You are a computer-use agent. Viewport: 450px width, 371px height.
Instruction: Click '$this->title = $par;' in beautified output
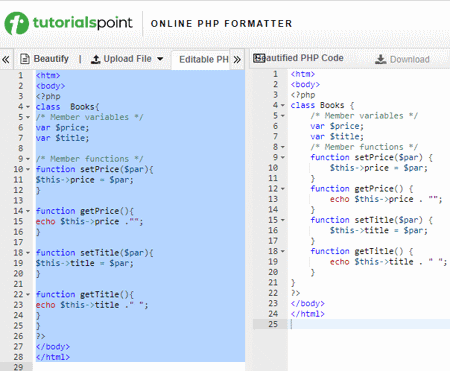(x=379, y=230)
